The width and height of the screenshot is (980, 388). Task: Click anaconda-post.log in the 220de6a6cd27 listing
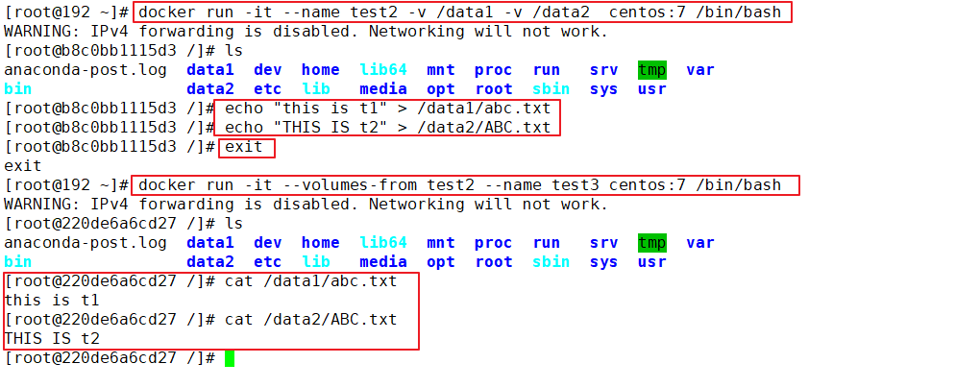[86, 242]
